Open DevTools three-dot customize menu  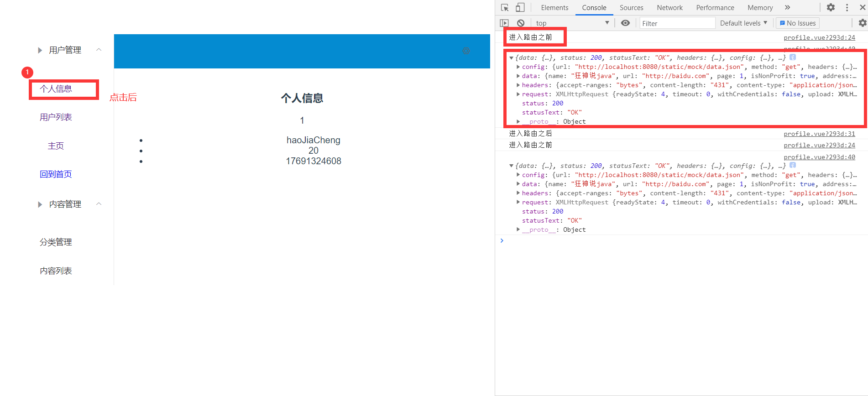point(847,8)
